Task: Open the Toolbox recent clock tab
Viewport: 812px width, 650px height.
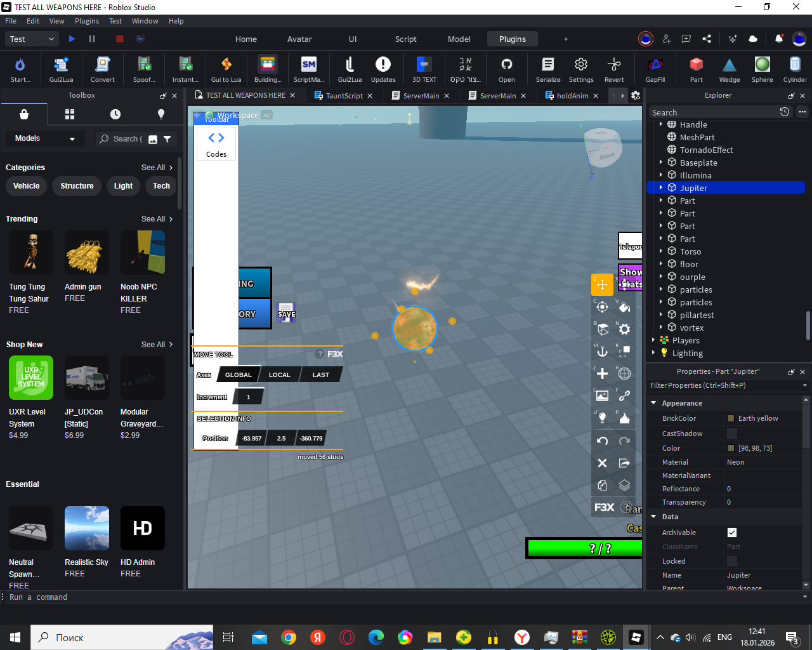Action: tap(115, 114)
